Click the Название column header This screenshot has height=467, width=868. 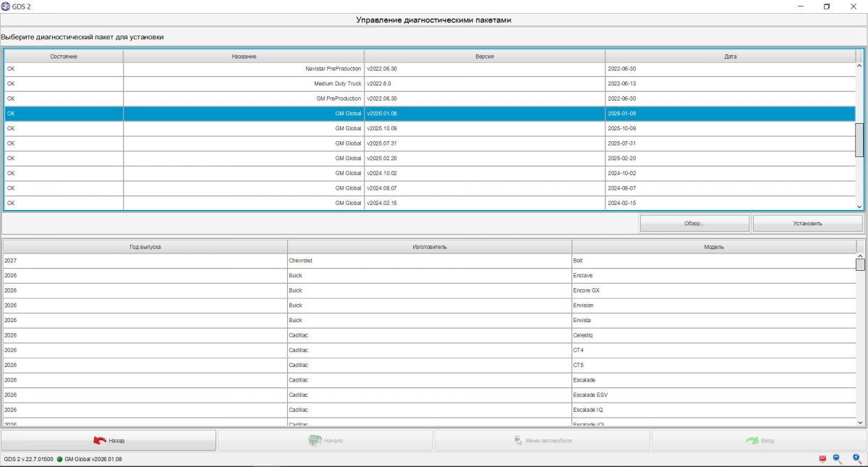pyautogui.click(x=244, y=56)
